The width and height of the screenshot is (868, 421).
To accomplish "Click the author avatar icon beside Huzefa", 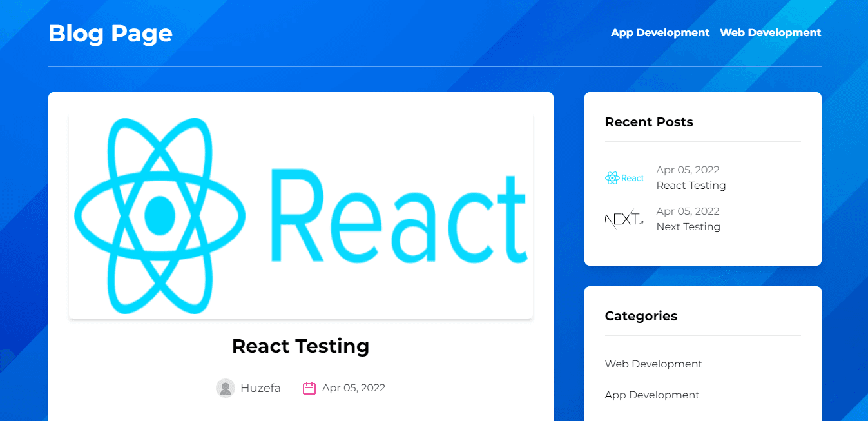I will coord(225,388).
